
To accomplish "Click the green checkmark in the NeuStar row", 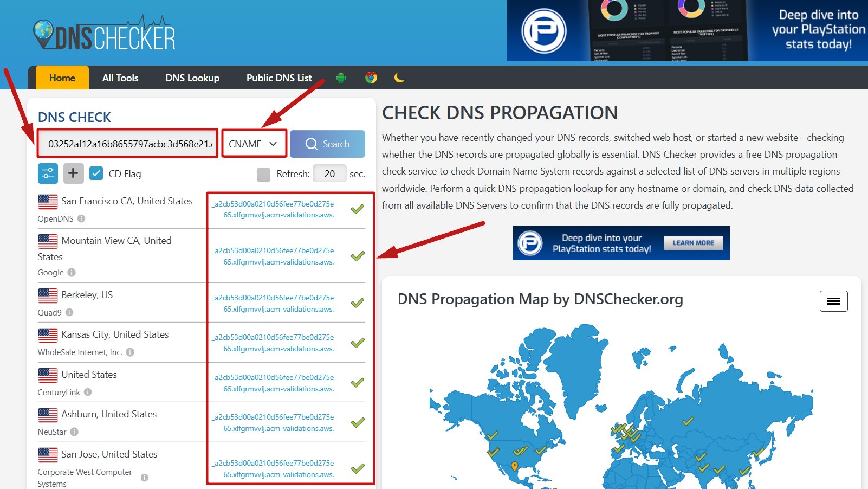I will (x=358, y=422).
